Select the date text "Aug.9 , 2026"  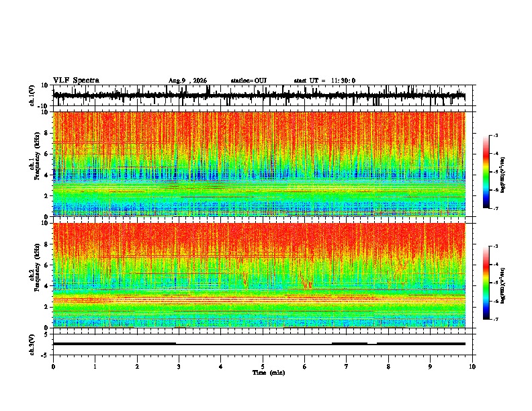coord(187,81)
